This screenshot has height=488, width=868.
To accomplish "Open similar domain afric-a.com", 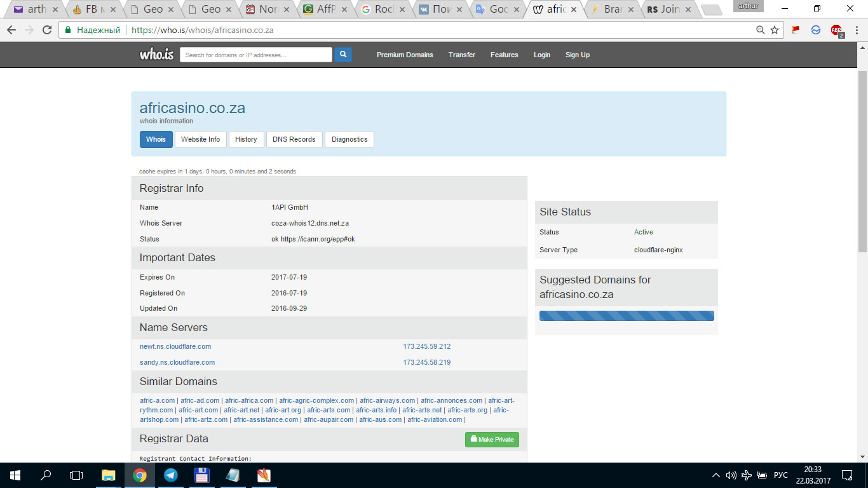I will tap(157, 400).
